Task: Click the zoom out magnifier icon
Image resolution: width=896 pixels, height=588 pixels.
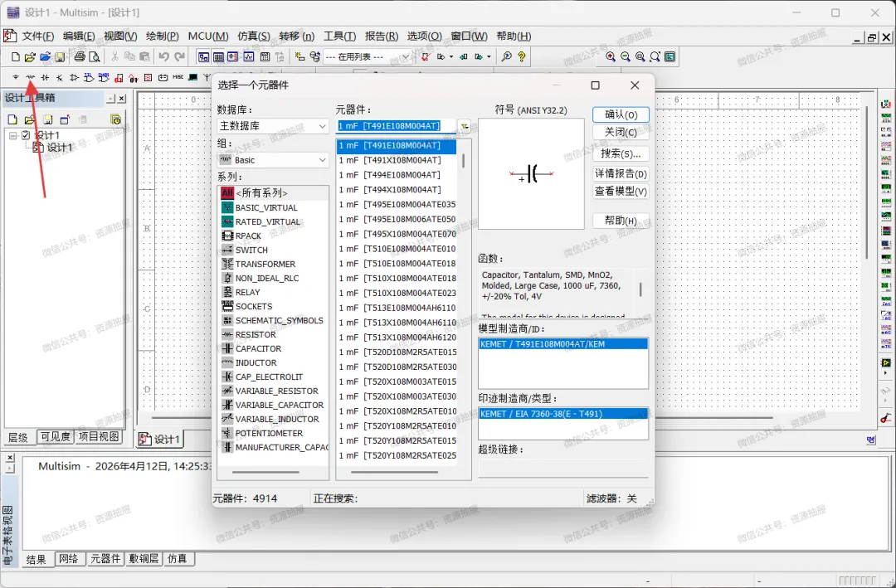Action: [626, 56]
